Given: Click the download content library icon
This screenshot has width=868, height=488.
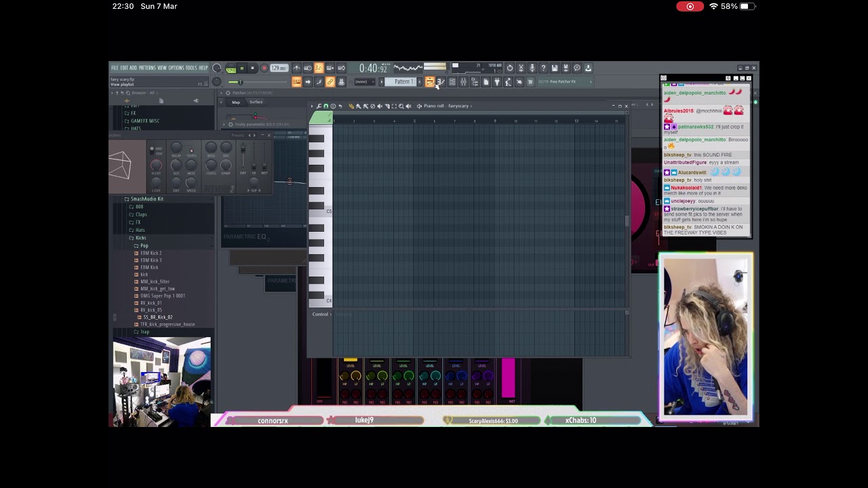Looking at the screenshot, I should click(588, 68).
